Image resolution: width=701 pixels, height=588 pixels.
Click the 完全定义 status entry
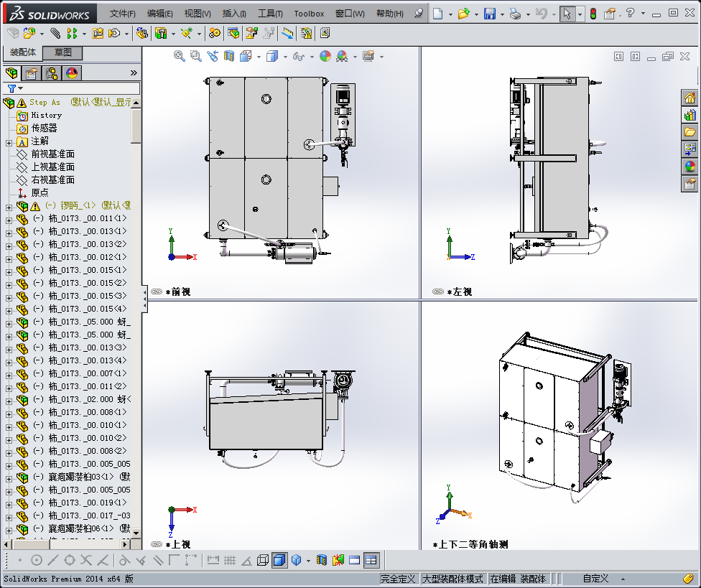coord(398,579)
